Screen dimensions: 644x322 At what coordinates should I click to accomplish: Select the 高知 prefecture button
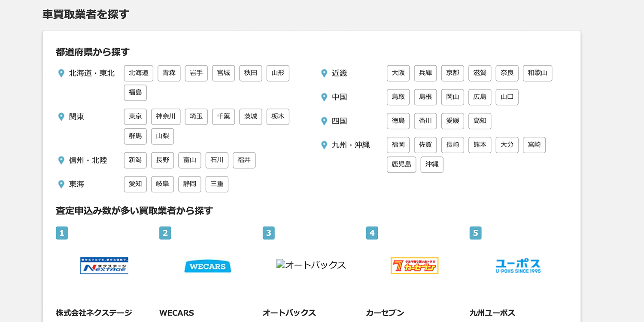480,121
